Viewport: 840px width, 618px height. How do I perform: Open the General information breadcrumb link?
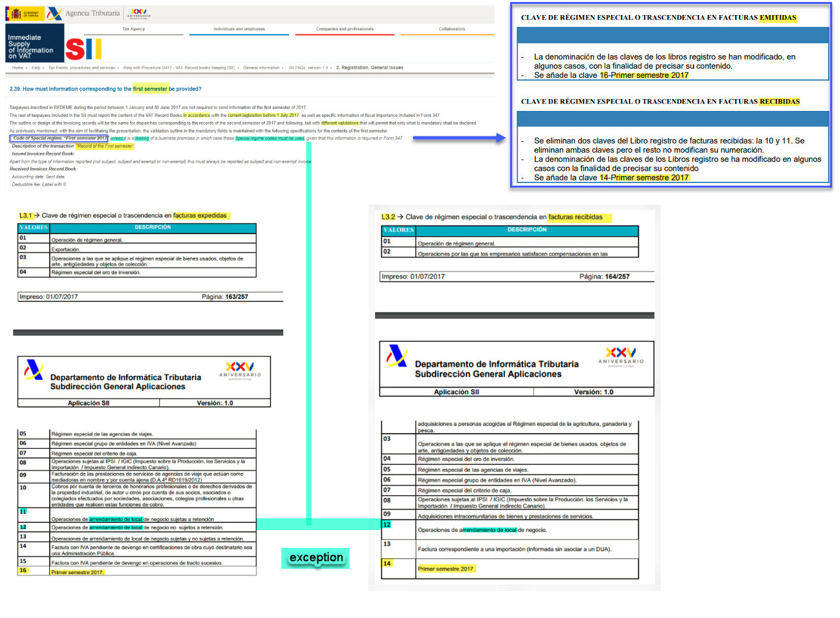(x=261, y=68)
